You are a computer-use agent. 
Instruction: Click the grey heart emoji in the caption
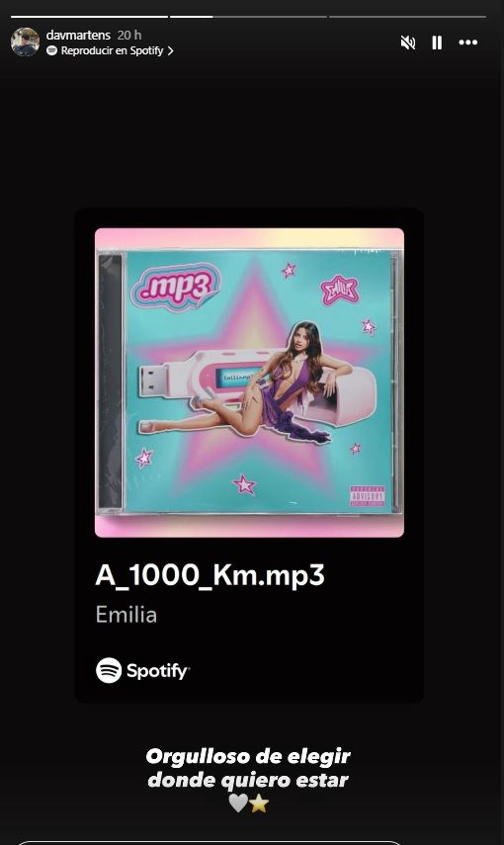point(238,803)
